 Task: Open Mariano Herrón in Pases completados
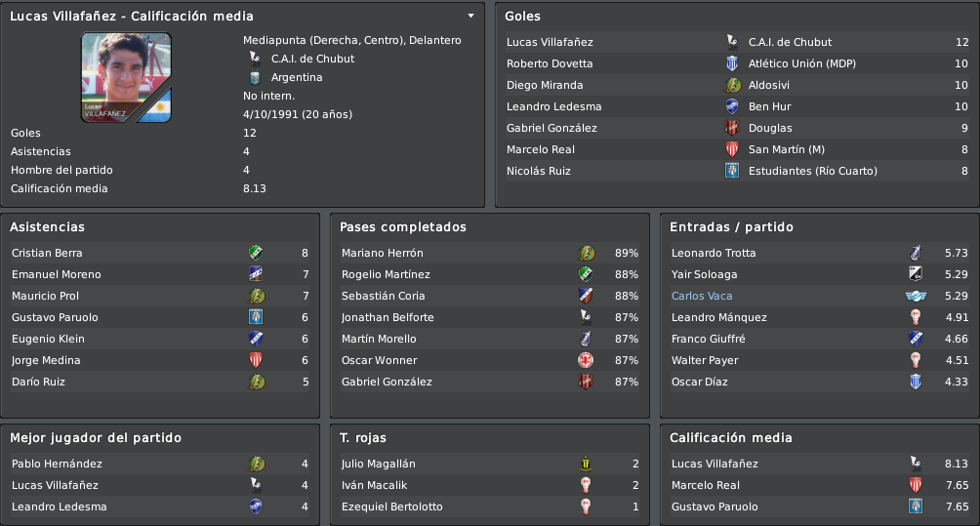click(x=383, y=253)
